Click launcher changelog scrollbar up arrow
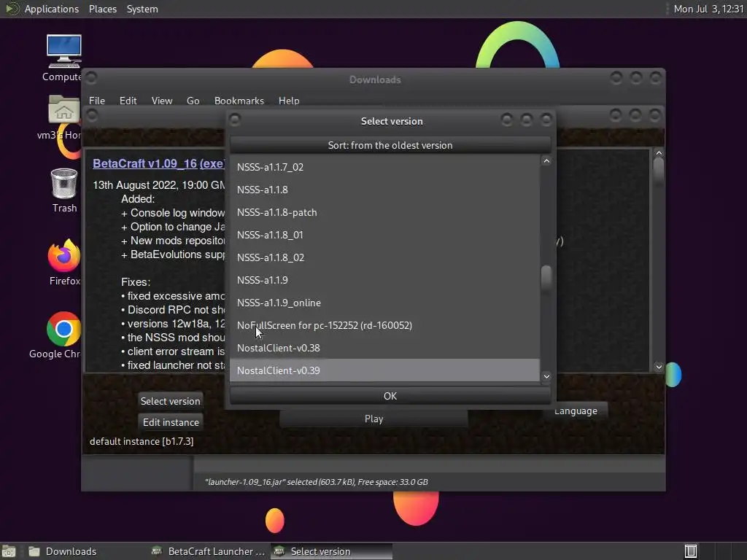This screenshot has height=560, width=747. [659, 153]
